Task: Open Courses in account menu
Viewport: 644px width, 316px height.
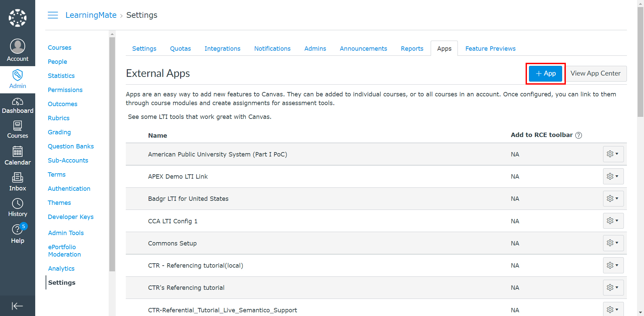Action: [x=59, y=48]
